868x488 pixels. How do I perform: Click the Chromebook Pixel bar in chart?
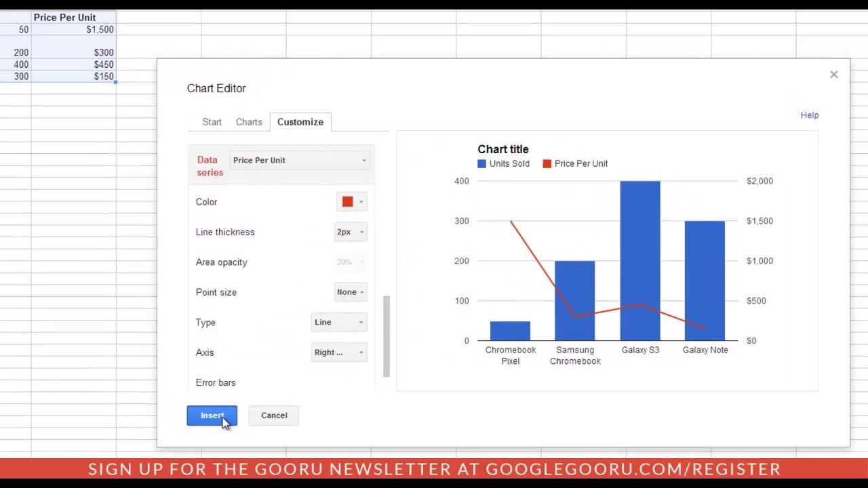pyautogui.click(x=510, y=331)
